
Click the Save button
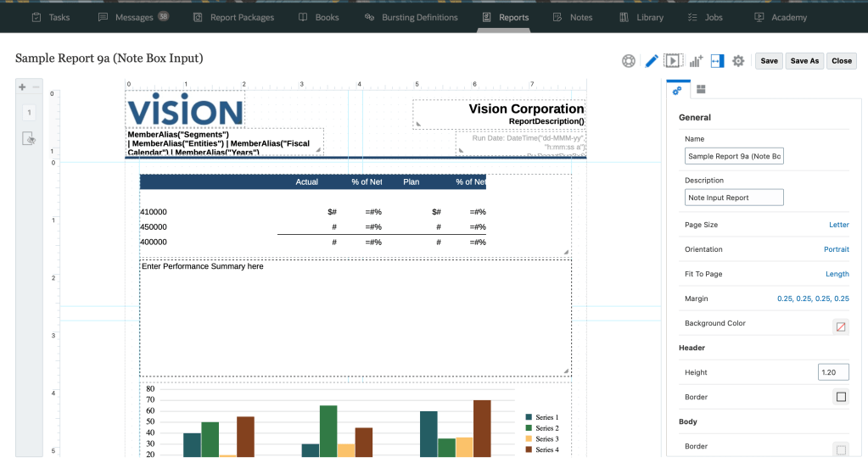coord(769,61)
